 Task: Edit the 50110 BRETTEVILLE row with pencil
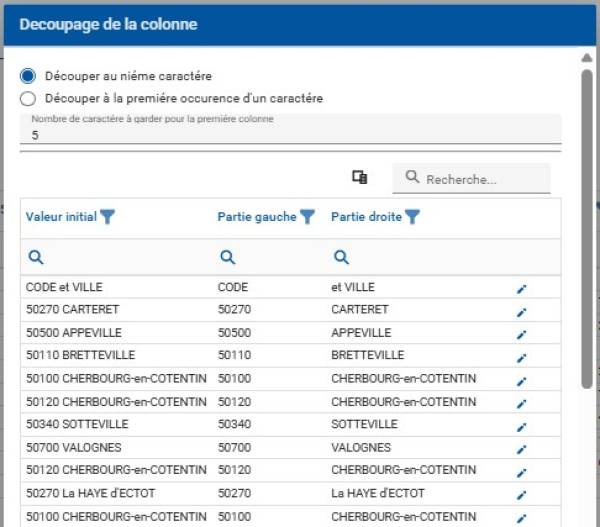[x=521, y=357]
